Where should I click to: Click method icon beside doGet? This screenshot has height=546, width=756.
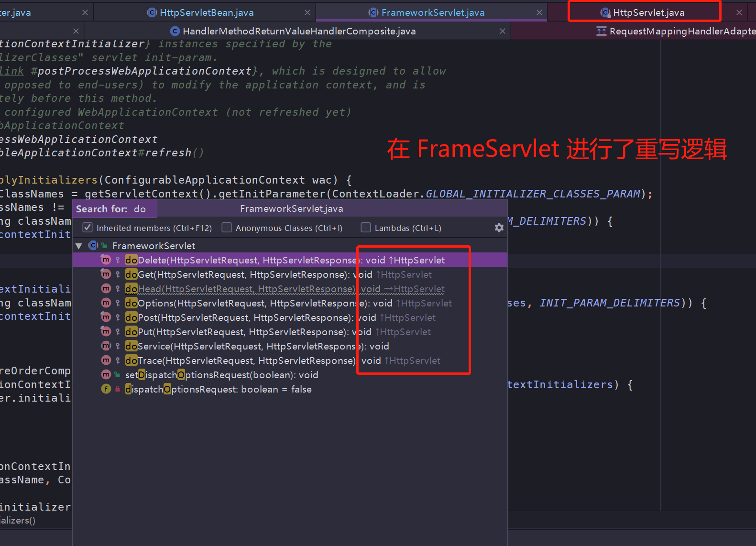click(x=106, y=274)
